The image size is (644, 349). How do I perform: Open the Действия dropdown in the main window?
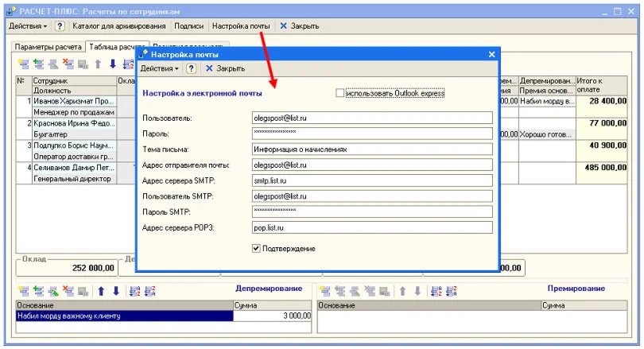28,26
